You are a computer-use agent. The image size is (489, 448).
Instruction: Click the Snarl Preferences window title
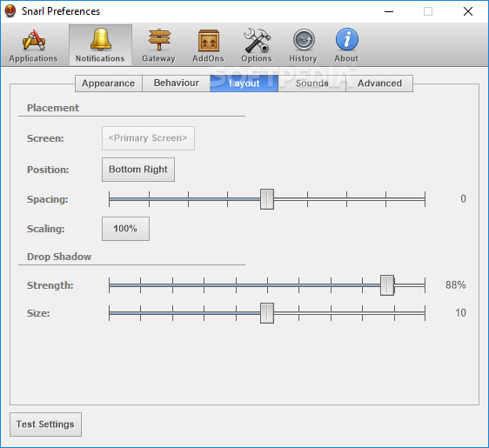[x=61, y=11]
